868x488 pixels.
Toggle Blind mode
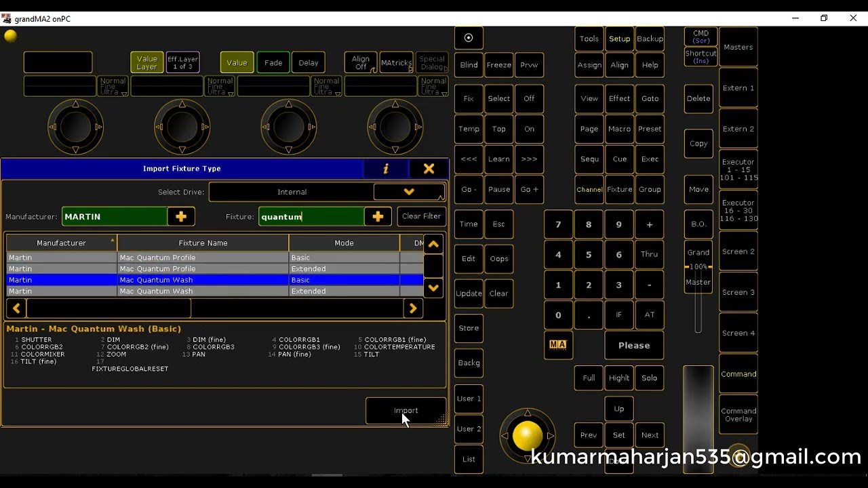pyautogui.click(x=469, y=65)
